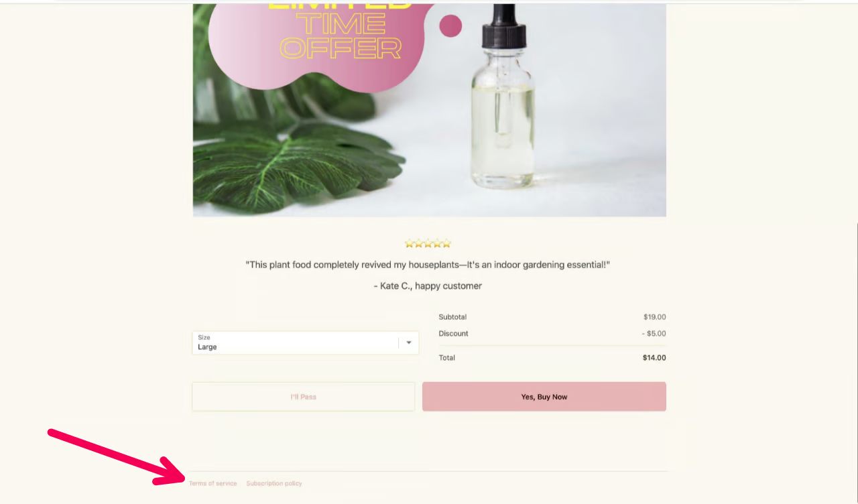This screenshot has width=858, height=504.
Task: Click the last star in the rating
Action: pos(446,244)
